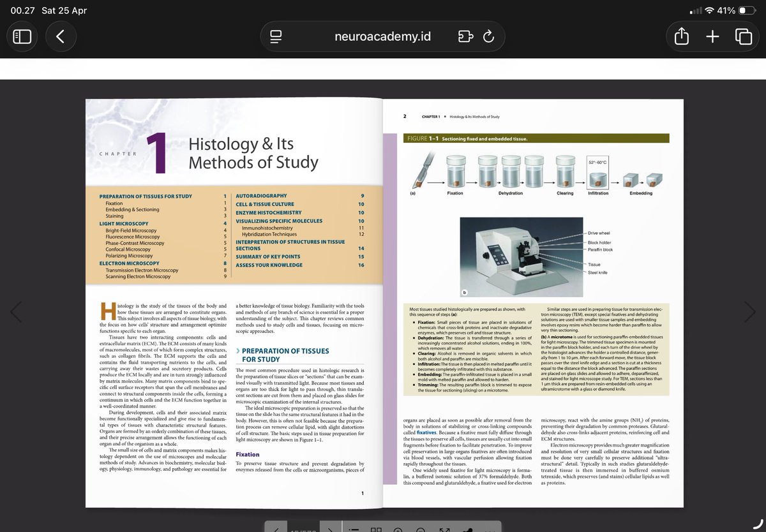
Task: Click 'Hybridization Techniques' contents entry
Action: pos(269,234)
